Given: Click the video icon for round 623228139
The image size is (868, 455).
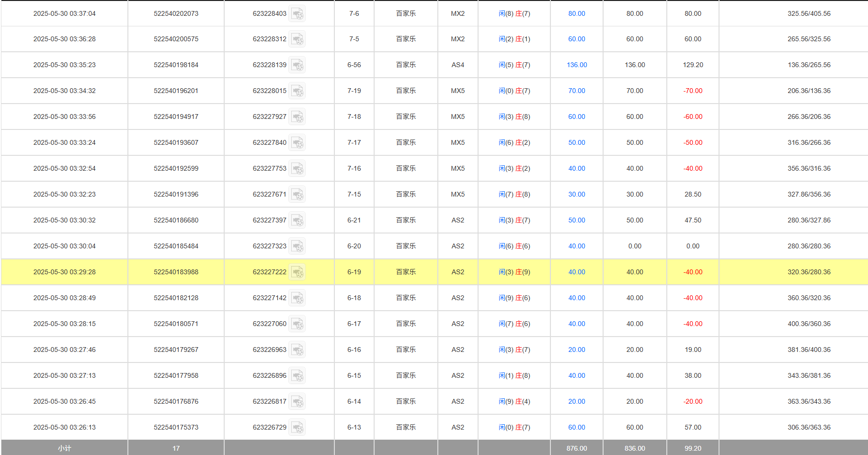Looking at the screenshot, I should [x=297, y=65].
